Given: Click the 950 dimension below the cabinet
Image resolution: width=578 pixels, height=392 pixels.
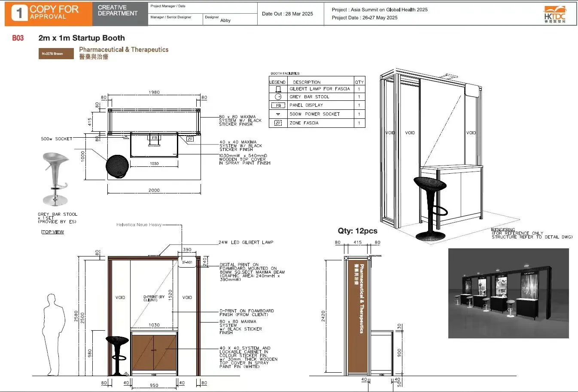Looking at the screenshot, I should (154, 385).
